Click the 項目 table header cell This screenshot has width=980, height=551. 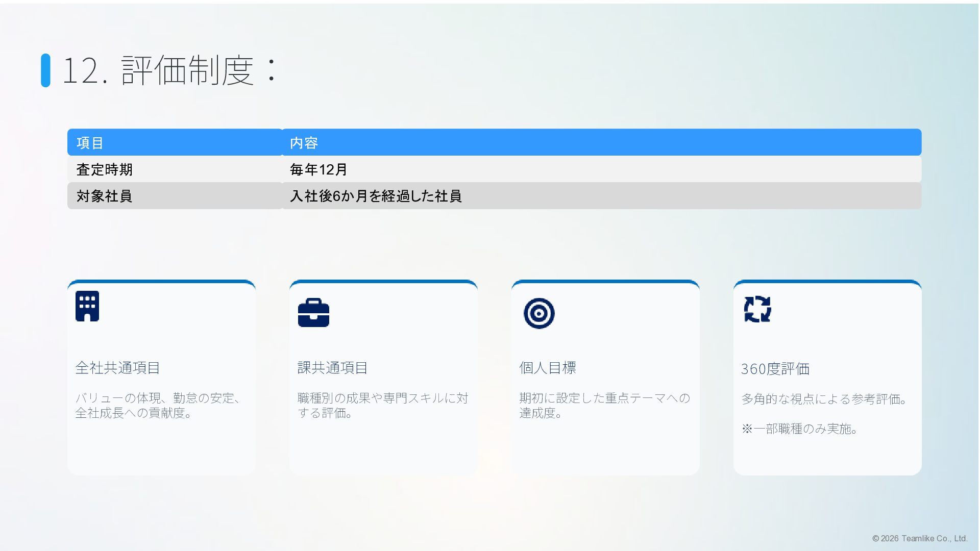pos(174,143)
